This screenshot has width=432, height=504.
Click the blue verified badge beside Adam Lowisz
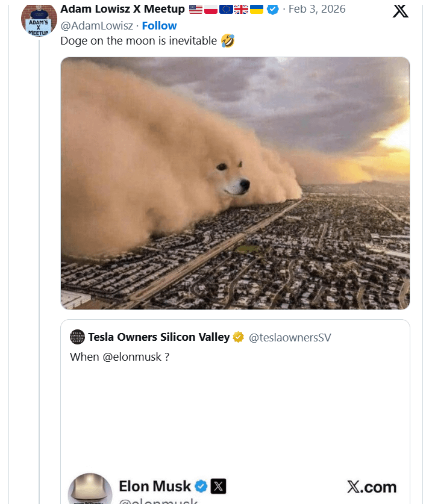pos(273,10)
